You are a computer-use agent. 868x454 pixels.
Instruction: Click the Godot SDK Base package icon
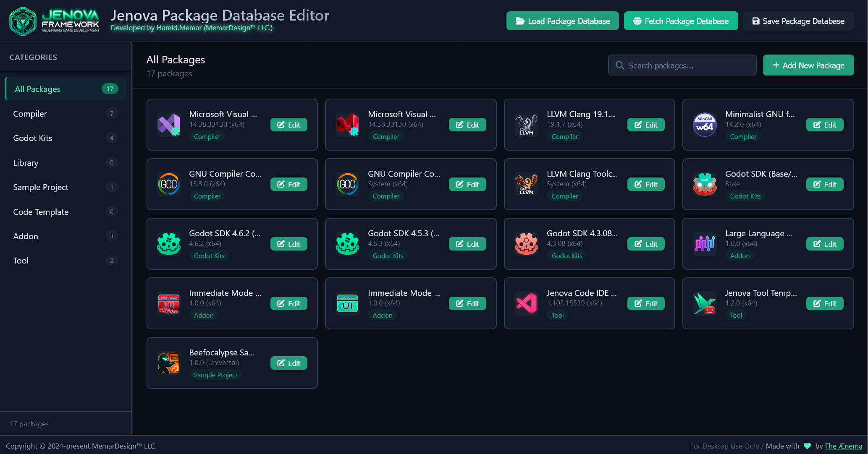[705, 184]
